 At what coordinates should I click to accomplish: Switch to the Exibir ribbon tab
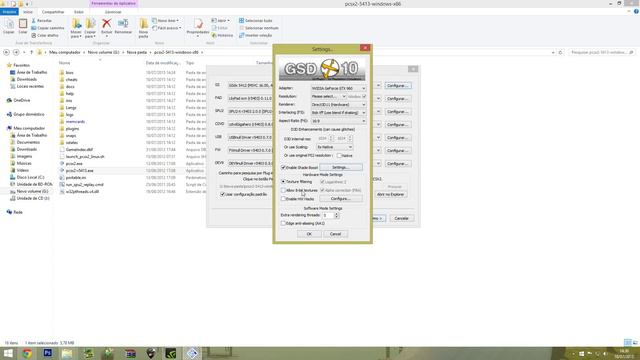coord(79,12)
